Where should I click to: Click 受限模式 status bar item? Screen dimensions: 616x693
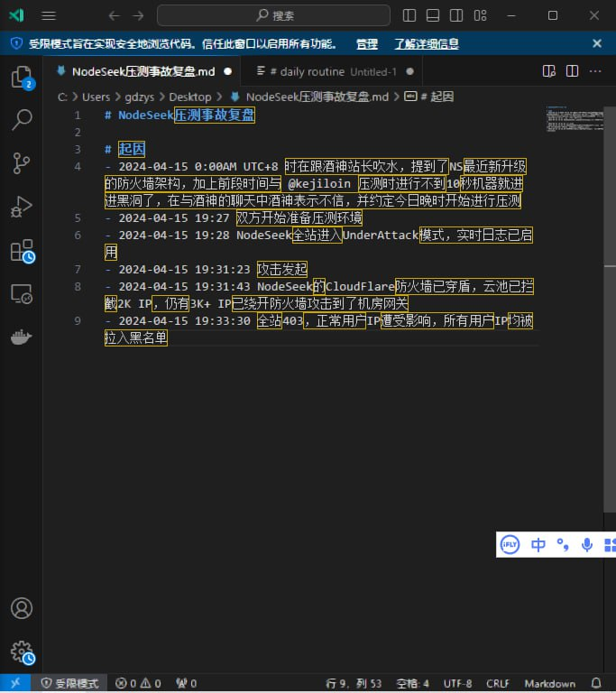(x=69, y=683)
